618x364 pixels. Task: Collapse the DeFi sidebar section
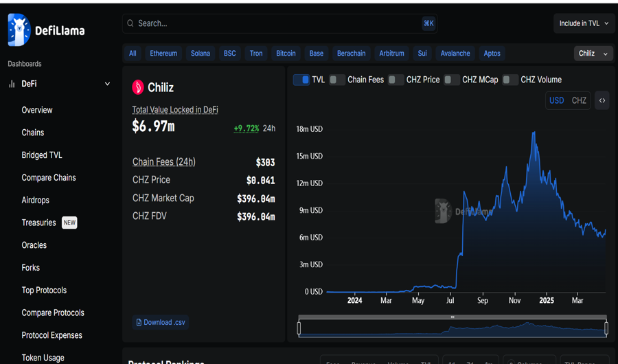click(x=107, y=84)
